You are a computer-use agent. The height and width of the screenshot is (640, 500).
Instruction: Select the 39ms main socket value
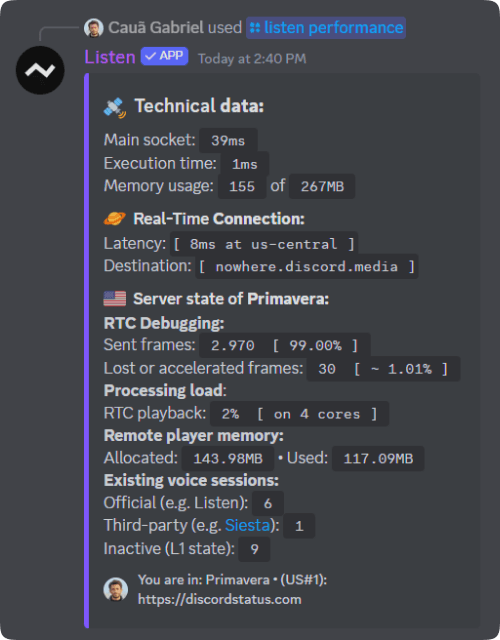[228, 141]
